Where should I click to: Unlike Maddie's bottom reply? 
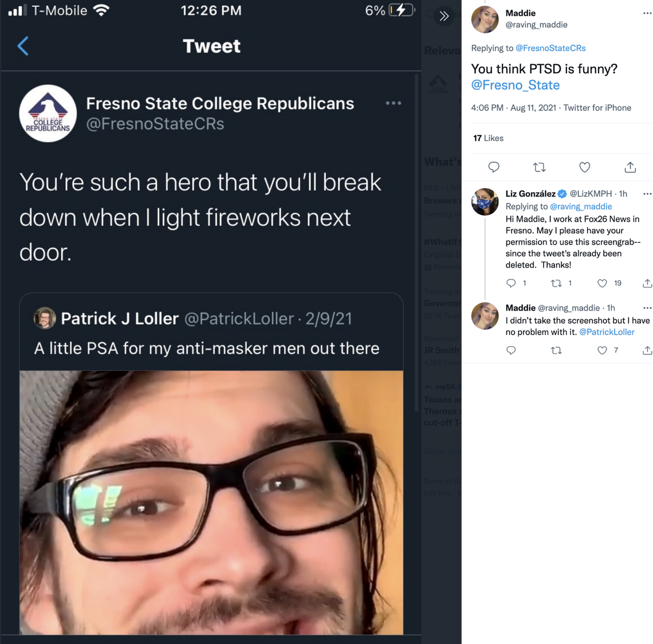point(602,350)
